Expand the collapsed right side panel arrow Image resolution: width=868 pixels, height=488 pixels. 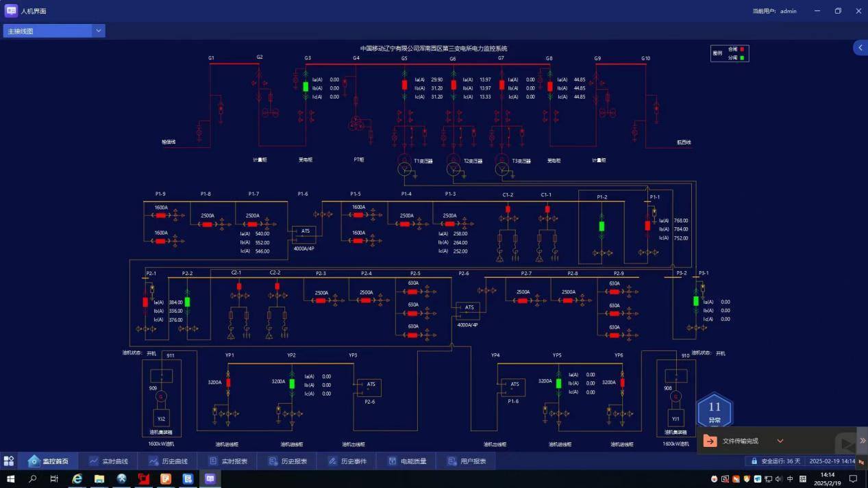pos(860,47)
